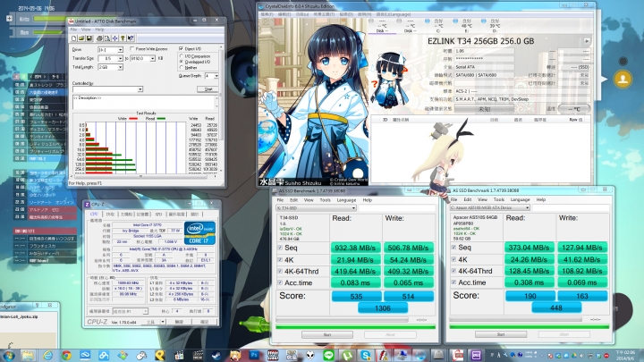
Task: Click New file icon in ATTO toolbar
Action: [x=74, y=38]
